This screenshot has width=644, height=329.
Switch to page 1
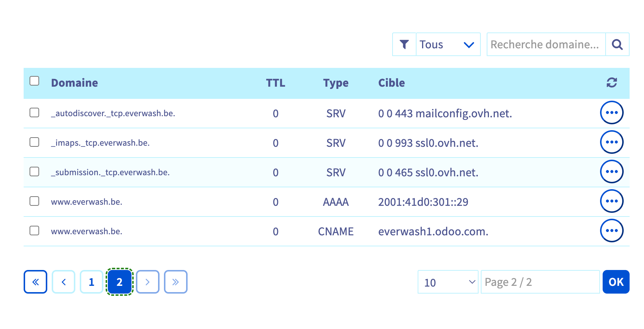pyautogui.click(x=92, y=282)
